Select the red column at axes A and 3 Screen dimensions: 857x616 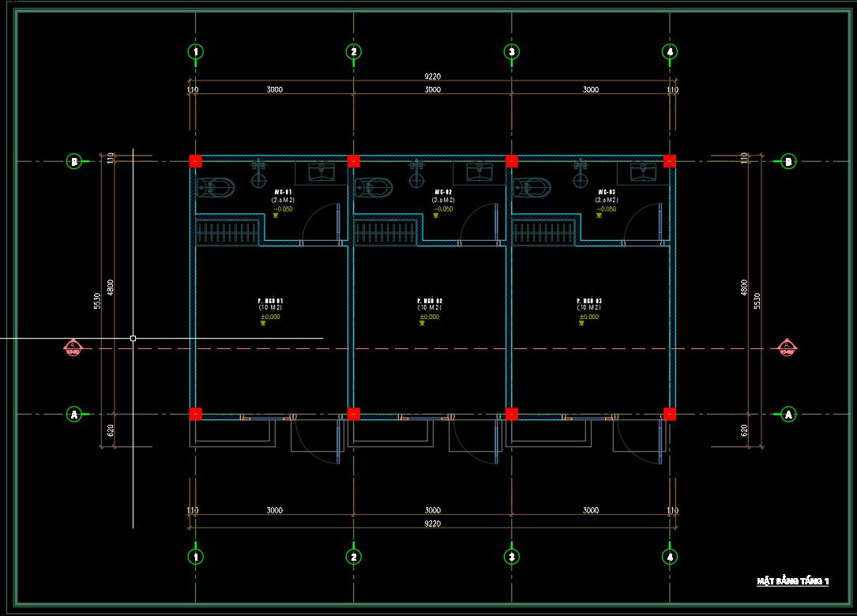coord(512,415)
